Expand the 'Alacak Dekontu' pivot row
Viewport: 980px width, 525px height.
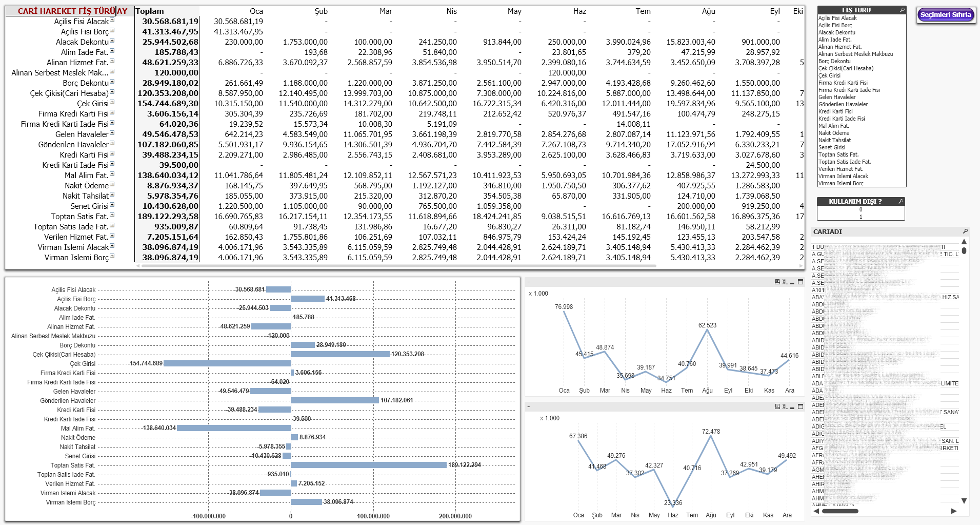112,41
